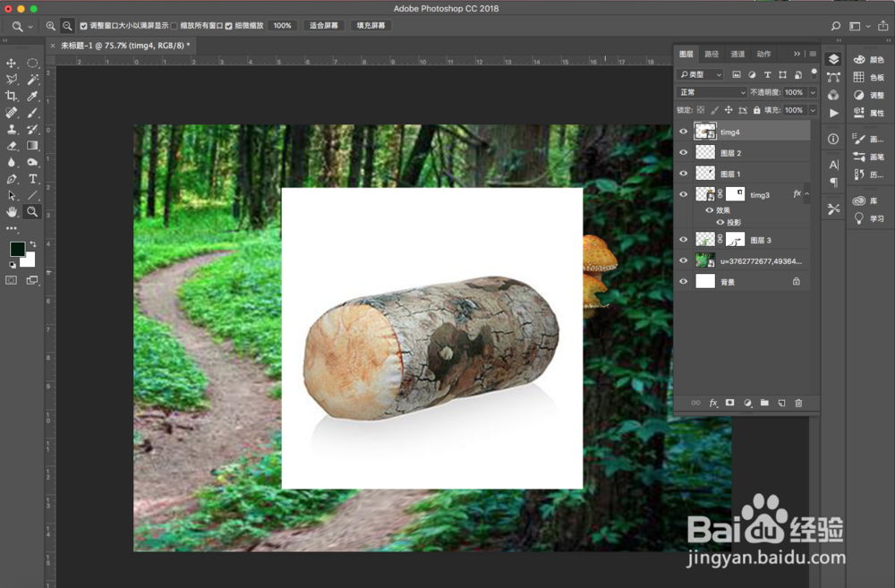
Task: Select the Crop tool
Action: (11, 96)
